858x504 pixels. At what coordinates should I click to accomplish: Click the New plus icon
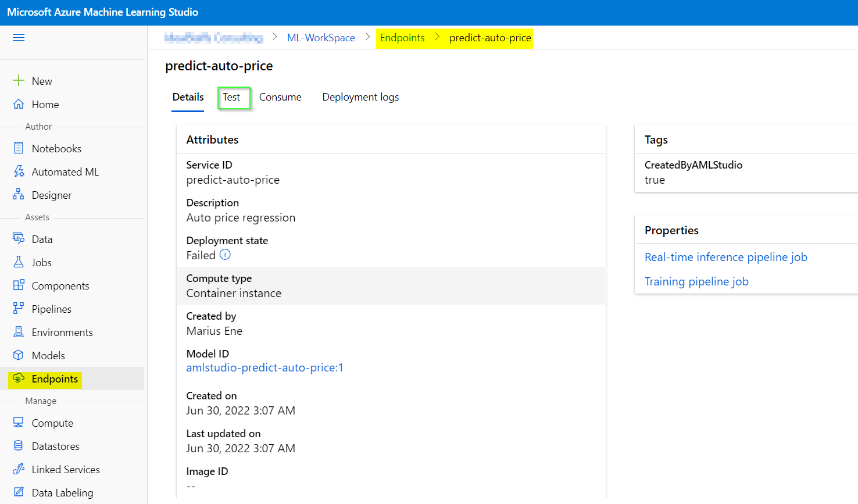click(19, 81)
